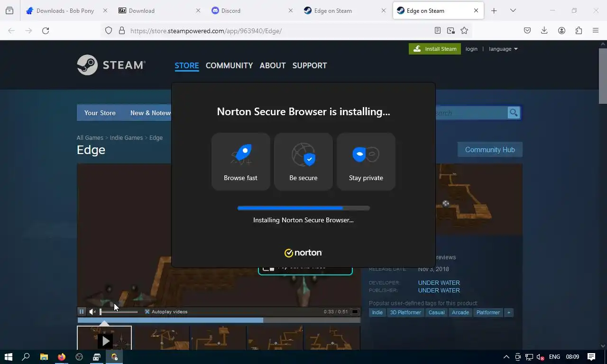Switch to the Download tab
The image size is (607, 364).
159,10
